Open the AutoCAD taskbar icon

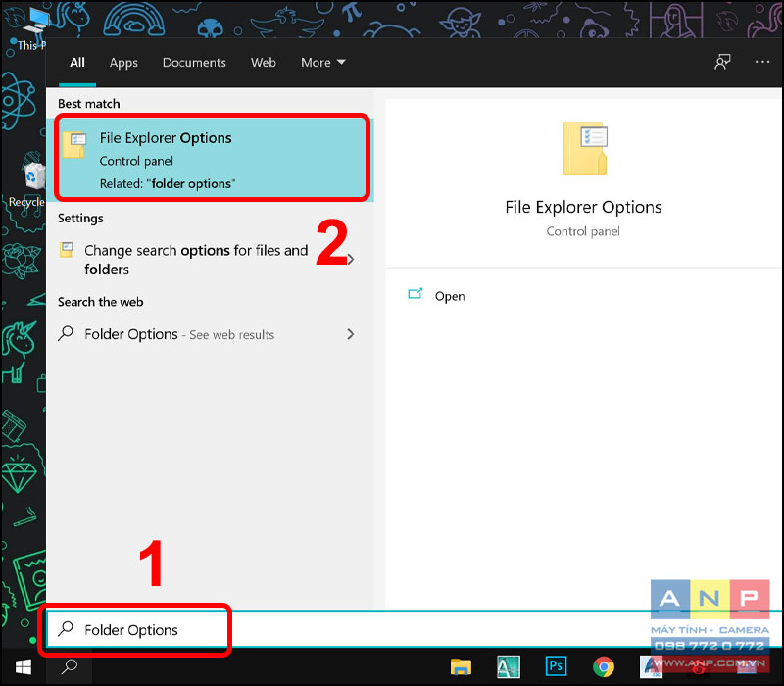(508, 667)
